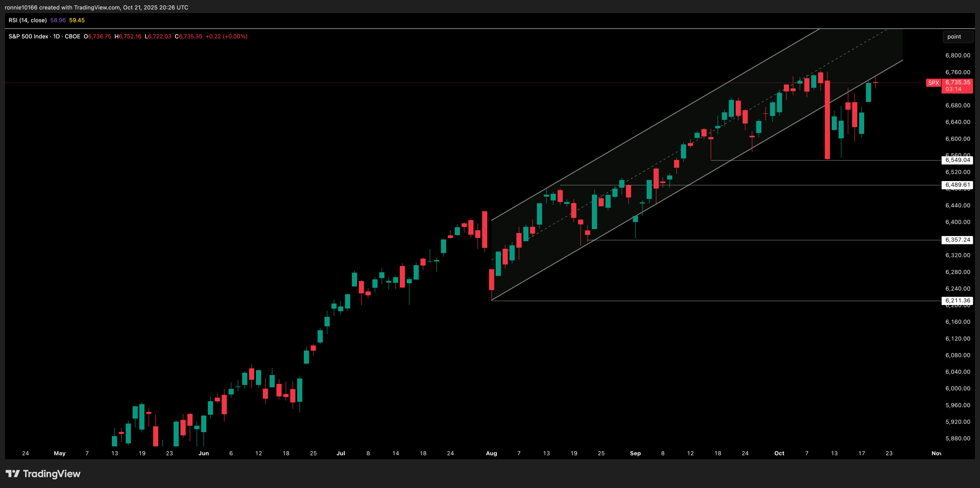Screen dimensions: 980x488
Task: Click the TradingView logo icon
Action: [13, 474]
